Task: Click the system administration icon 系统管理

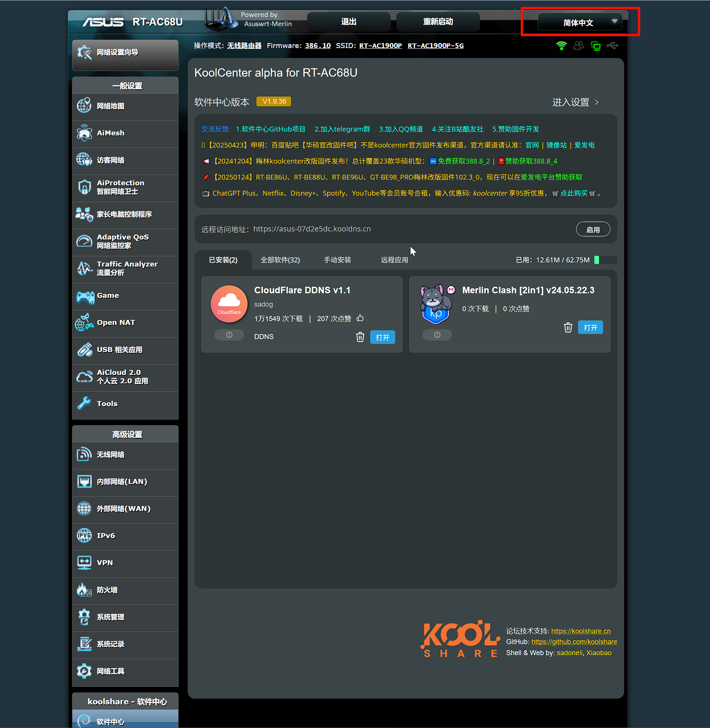Action: (84, 617)
